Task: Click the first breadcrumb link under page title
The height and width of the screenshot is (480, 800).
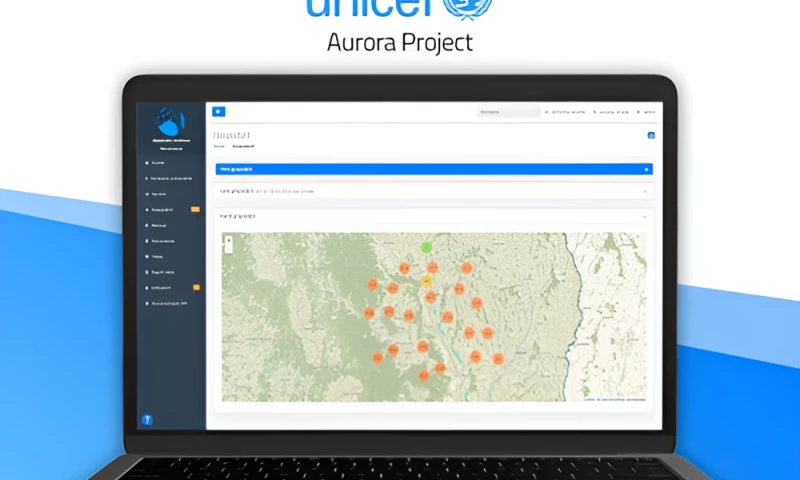Action: (x=218, y=146)
